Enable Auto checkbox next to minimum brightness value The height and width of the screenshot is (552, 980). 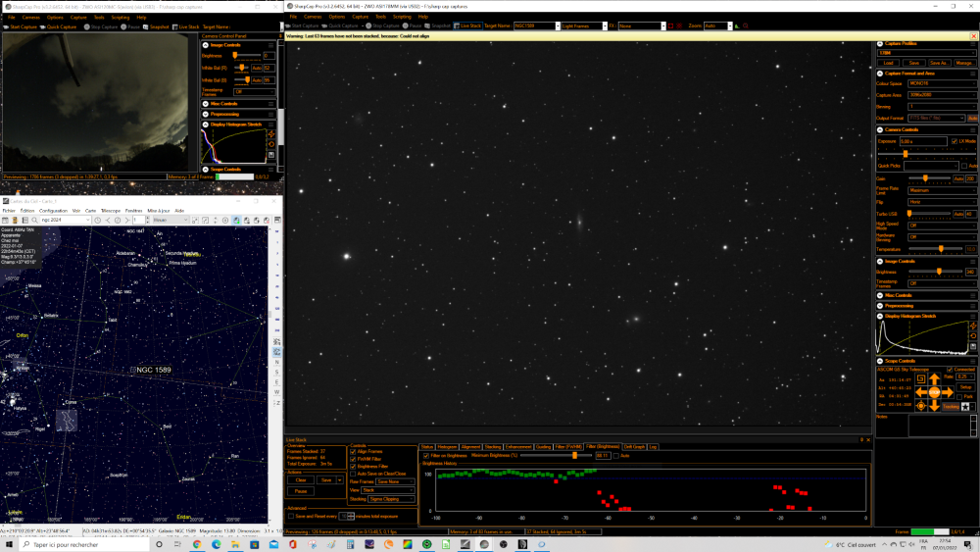click(615, 456)
